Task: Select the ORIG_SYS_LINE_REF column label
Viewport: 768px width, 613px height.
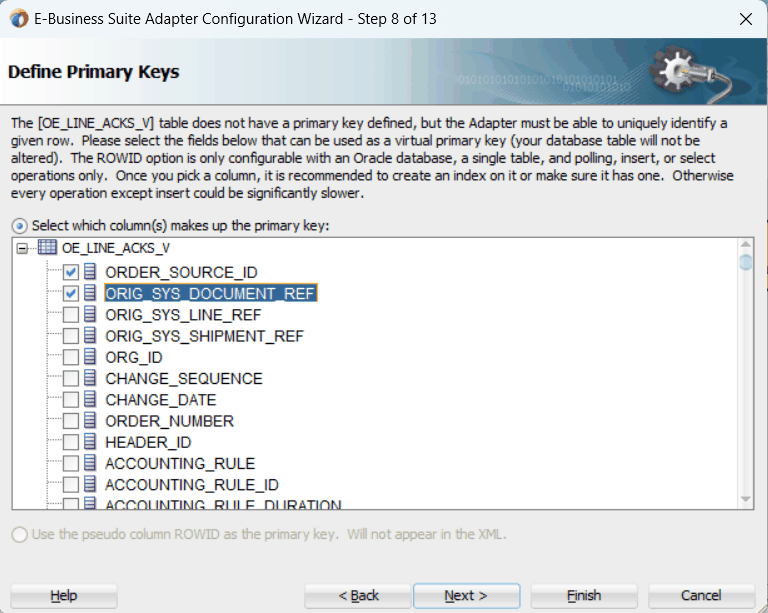Action: 183,315
